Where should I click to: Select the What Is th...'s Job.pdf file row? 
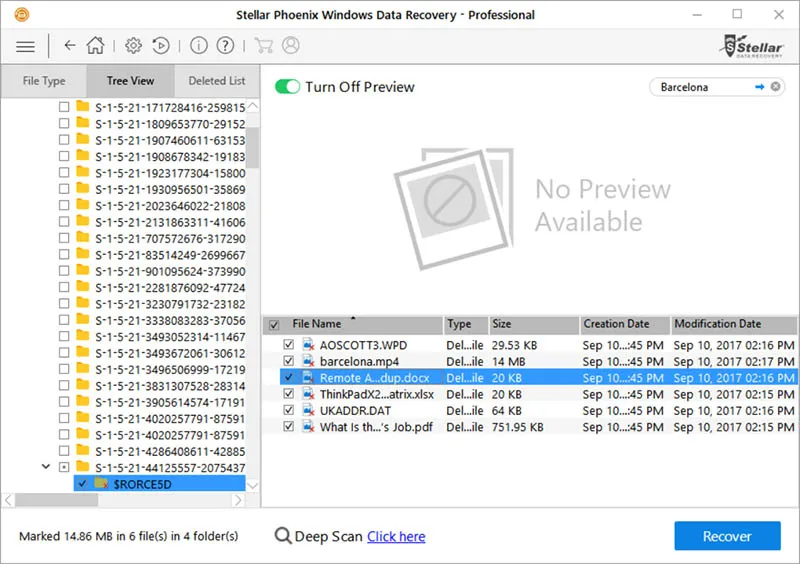(538, 427)
